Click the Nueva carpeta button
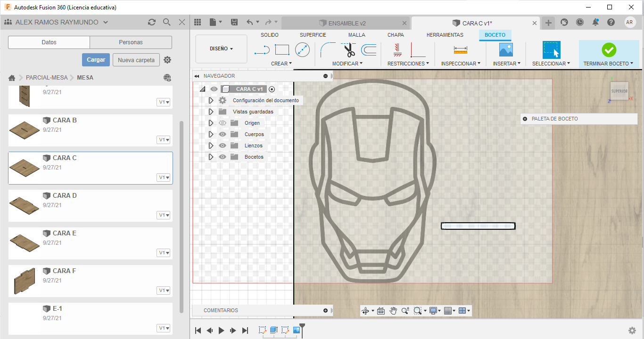 pos(136,60)
